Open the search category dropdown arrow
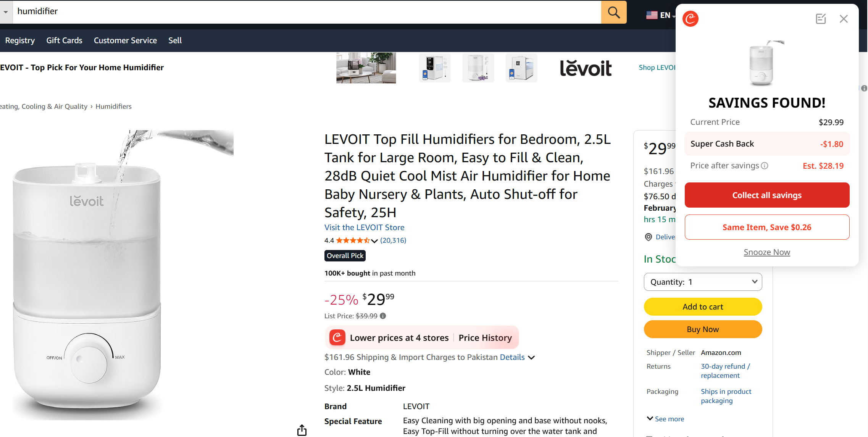Viewport: 868px width, 437px height. point(6,12)
